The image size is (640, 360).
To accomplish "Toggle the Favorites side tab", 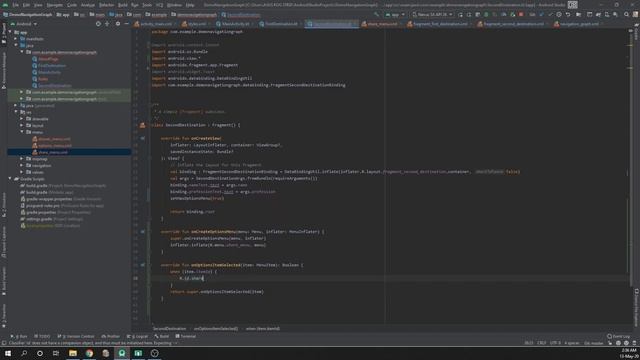I will [4, 315].
